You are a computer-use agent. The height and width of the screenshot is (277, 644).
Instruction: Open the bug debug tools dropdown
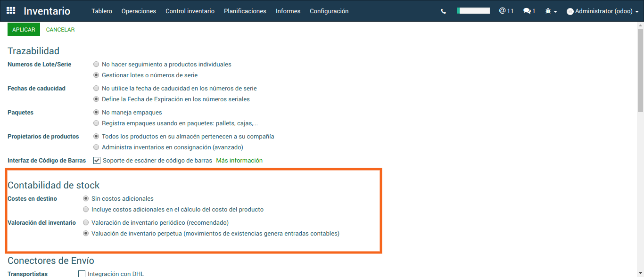[x=551, y=11]
